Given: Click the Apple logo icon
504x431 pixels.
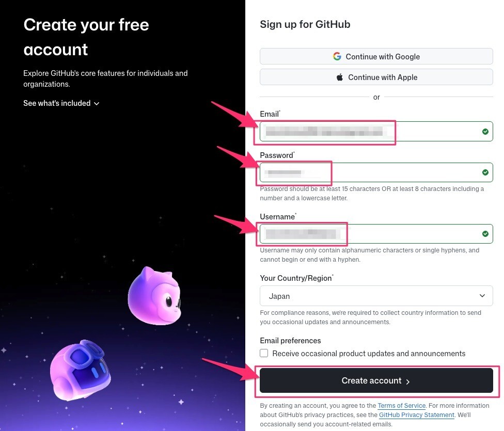Looking at the screenshot, I should click(339, 77).
